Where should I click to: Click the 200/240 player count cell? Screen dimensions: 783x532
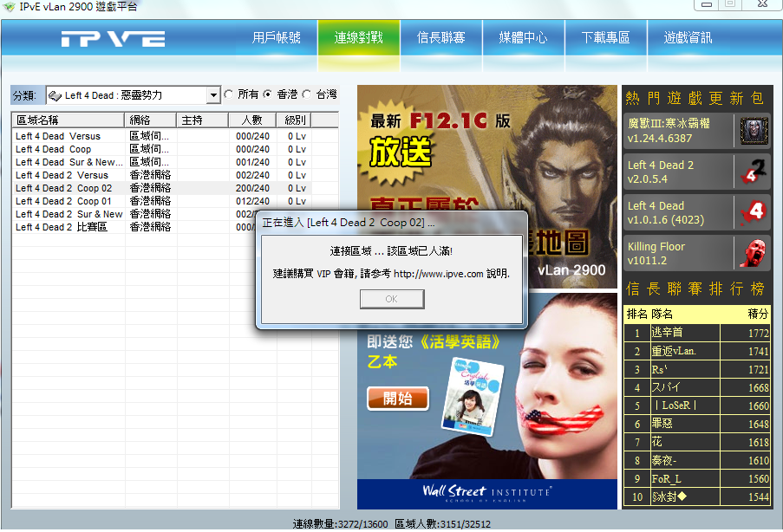point(252,188)
